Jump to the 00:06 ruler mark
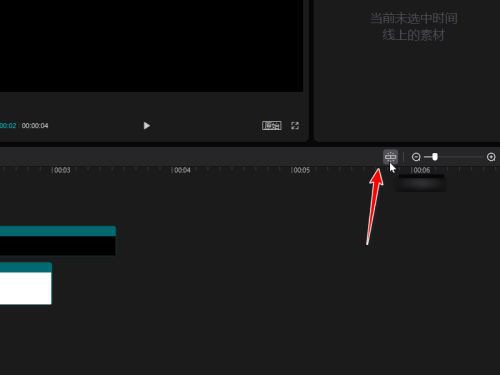The width and height of the screenshot is (500, 375). 421,170
